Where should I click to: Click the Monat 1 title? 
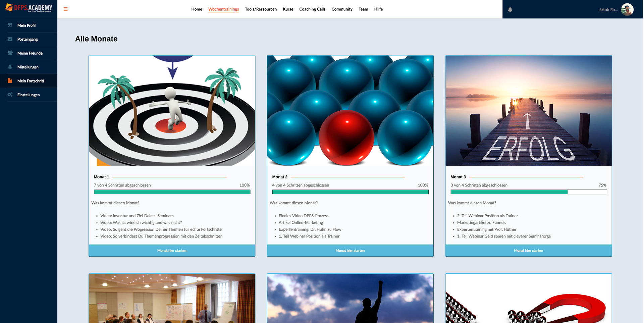(101, 177)
